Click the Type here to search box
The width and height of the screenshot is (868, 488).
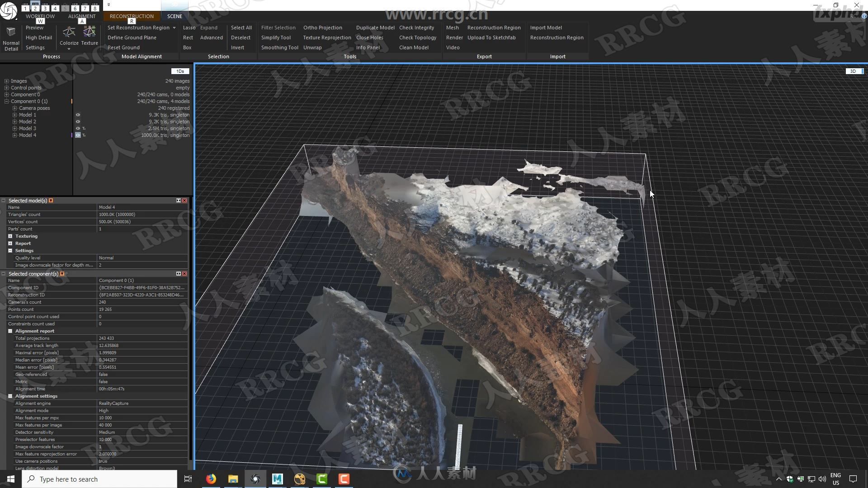[99, 479]
